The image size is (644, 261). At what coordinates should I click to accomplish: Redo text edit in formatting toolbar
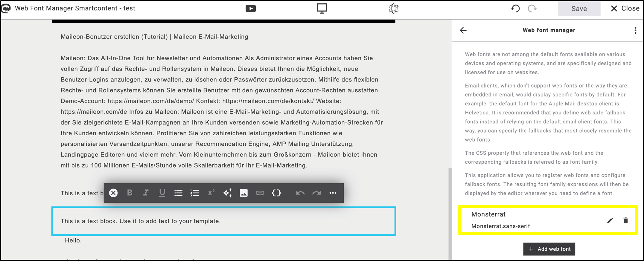[x=316, y=193]
